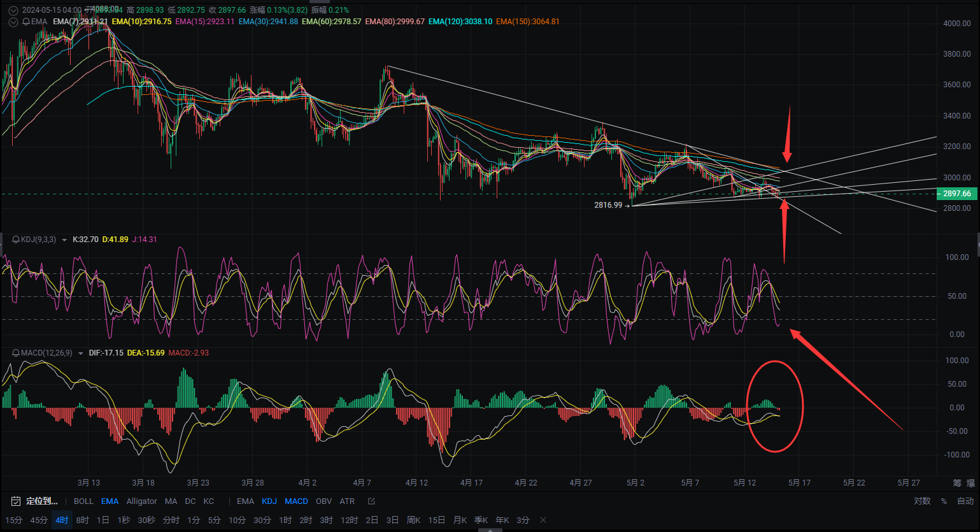Collapse the EMA legend row chevron
The height and width of the screenshot is (532, 980).
(13, 22)
